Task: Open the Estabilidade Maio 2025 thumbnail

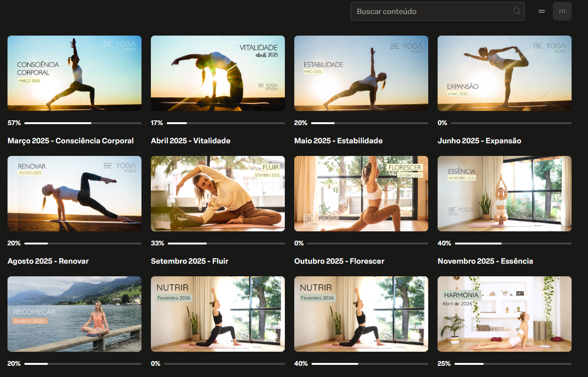Action: 361,74
